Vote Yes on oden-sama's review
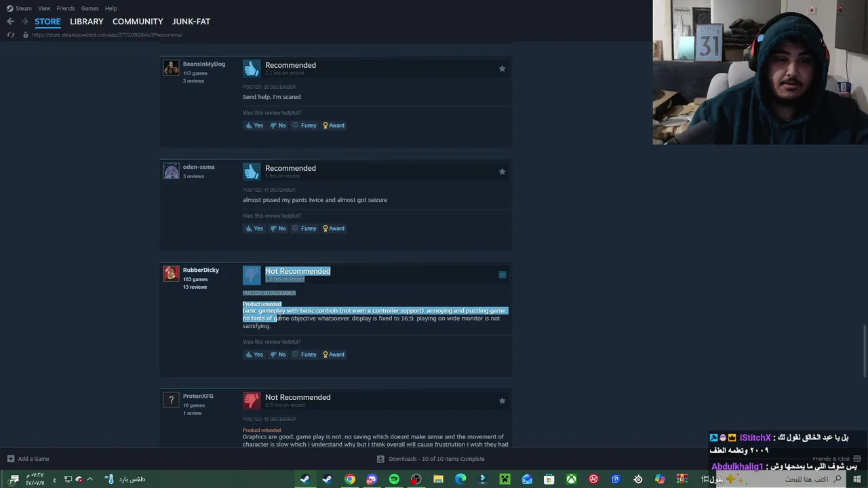868x488 pixels. [x=254, y=228]
